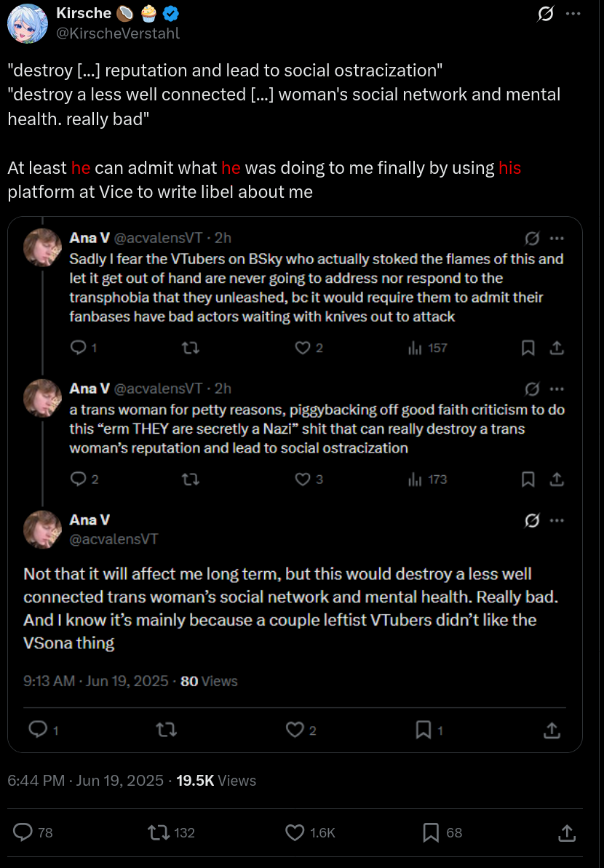Share the main post via the share icon

pyautogui.click(x=567, y=832)
